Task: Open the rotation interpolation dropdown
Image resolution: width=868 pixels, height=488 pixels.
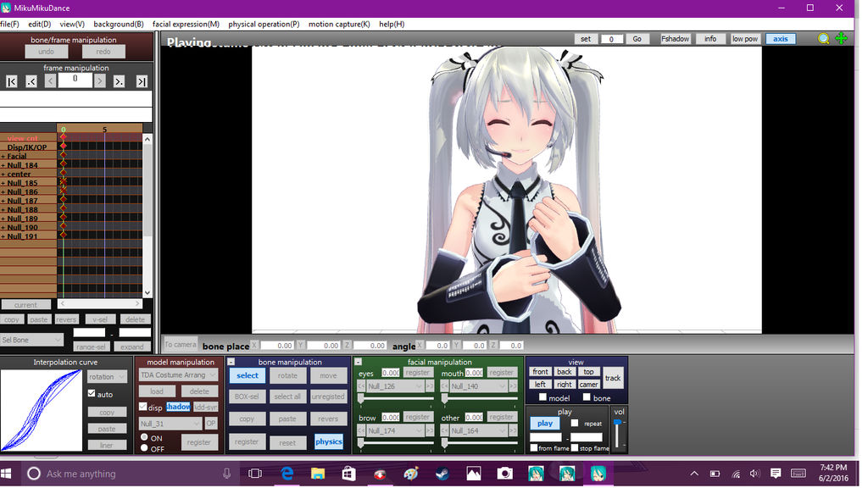Action: (x=107, y=377)
